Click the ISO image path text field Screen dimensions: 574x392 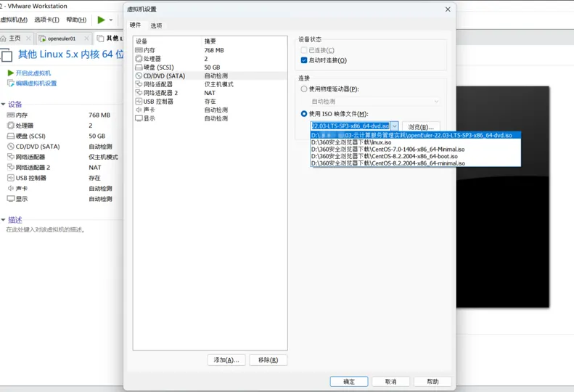coord(350,126)
